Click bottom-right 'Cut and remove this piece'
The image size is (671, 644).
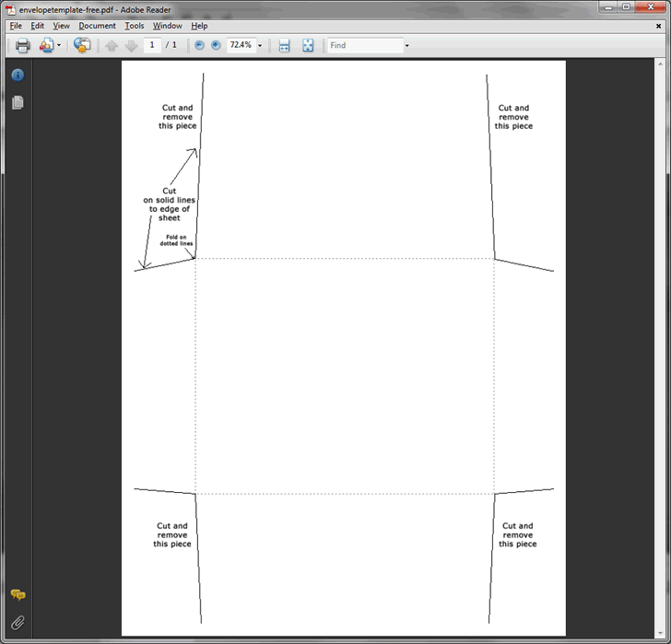click(x=517, y=535)
